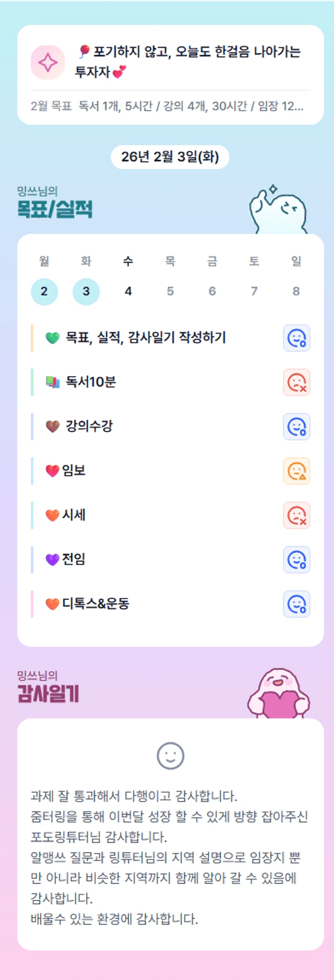Screen dimensions: 334x980
Task: Click the status face for 디톡스&운동
Action: (296, 604)
